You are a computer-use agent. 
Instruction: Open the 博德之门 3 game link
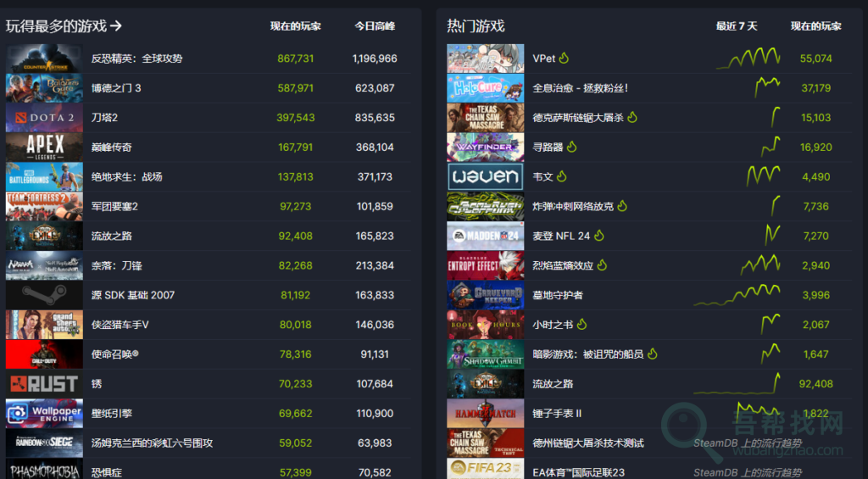point(116,88)
